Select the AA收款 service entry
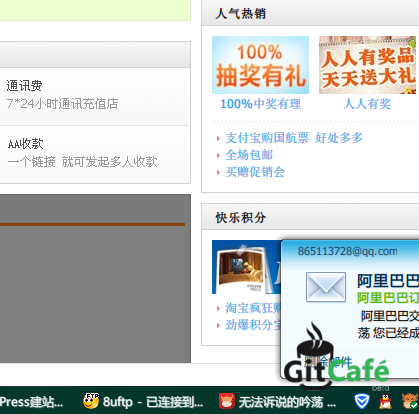The height and width of the screenshot is (414, 419). coord(95,154)
